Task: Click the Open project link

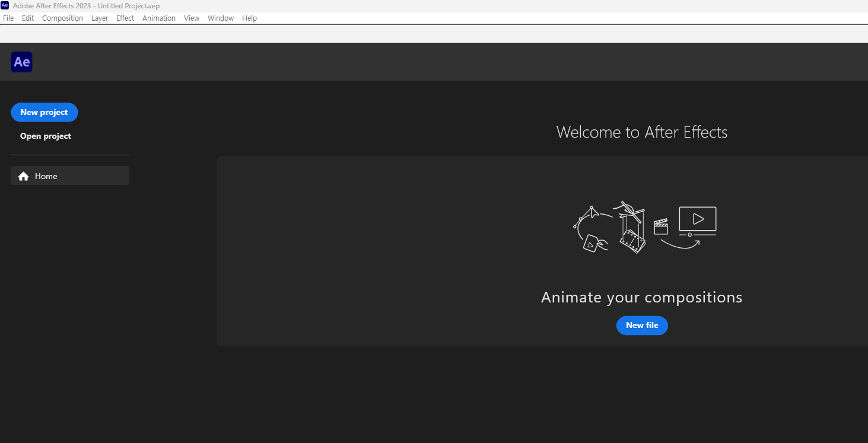Action: coord(46,136)
